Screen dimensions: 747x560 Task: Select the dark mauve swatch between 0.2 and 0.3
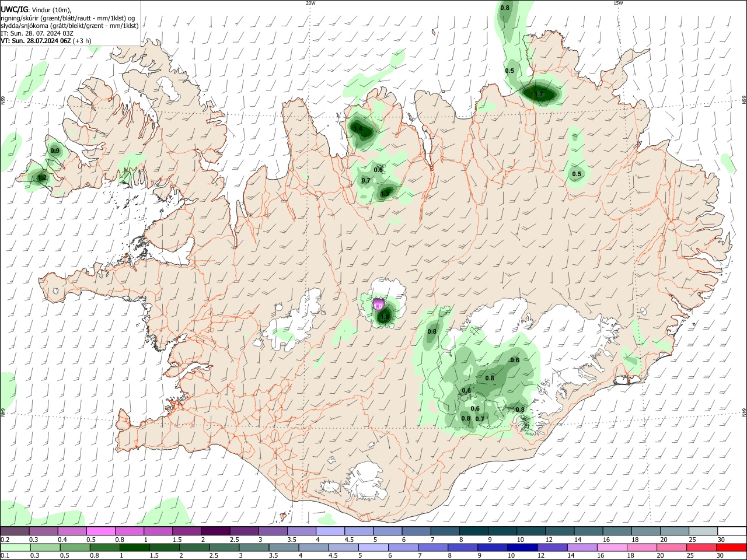[15, 531]
